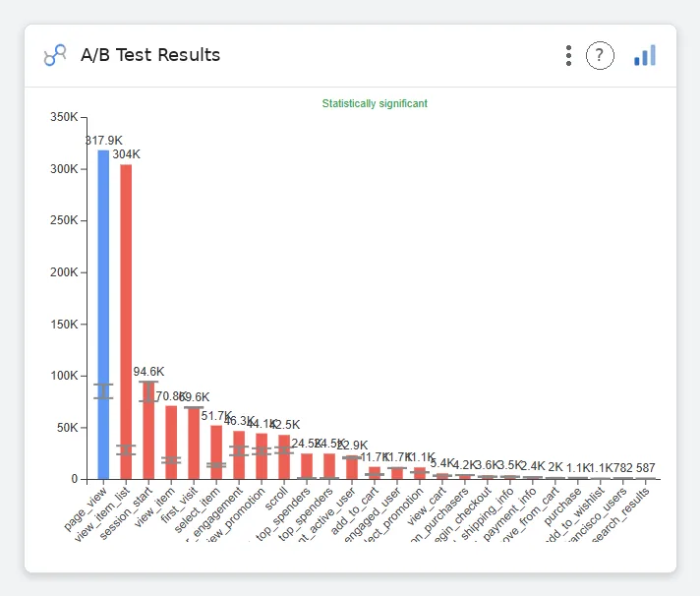Screen dimensions: 700x596
Task: Select the session_start bar
Action: click(x=148, y=431)
